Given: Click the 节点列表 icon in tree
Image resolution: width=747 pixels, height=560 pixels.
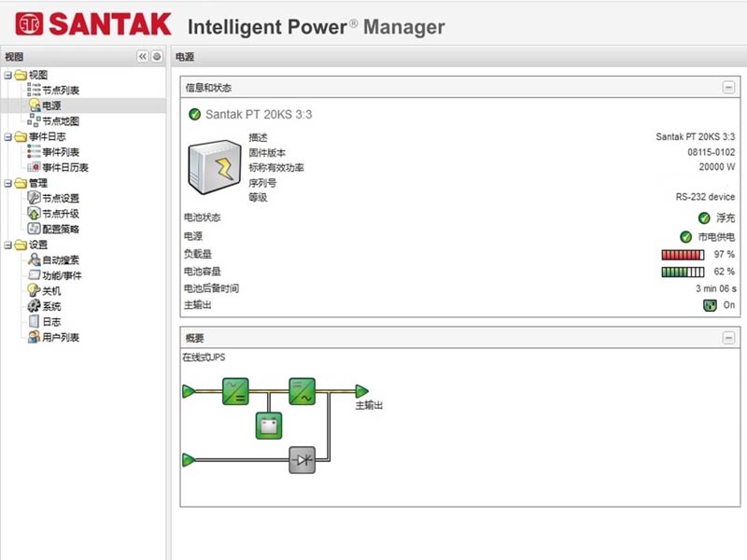Looking at the screenshot, I should pos(34,90).
